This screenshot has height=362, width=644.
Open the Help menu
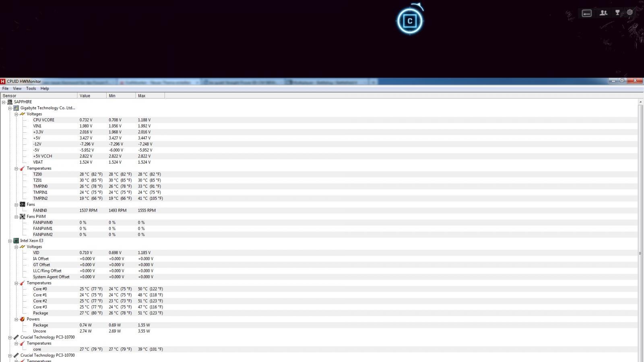point(45,88)
